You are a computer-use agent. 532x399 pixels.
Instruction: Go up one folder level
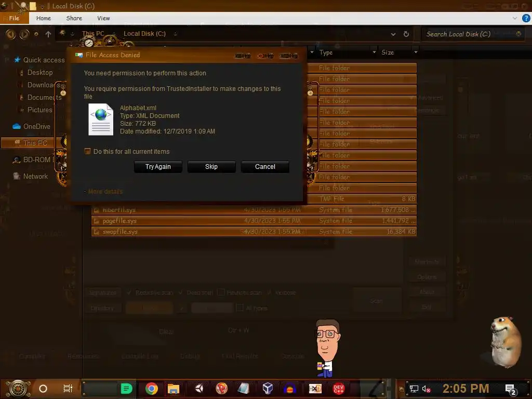[x=48, y=34]
